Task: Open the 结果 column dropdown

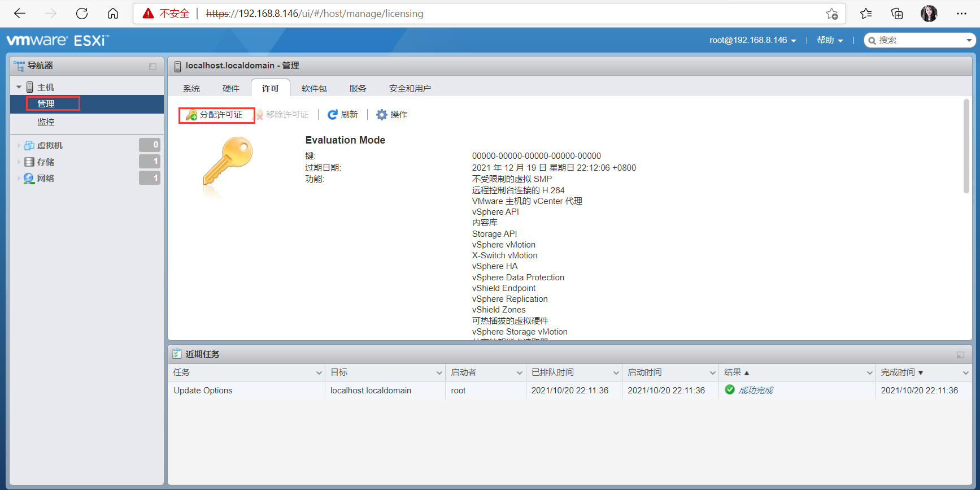Action: (870, 372)
